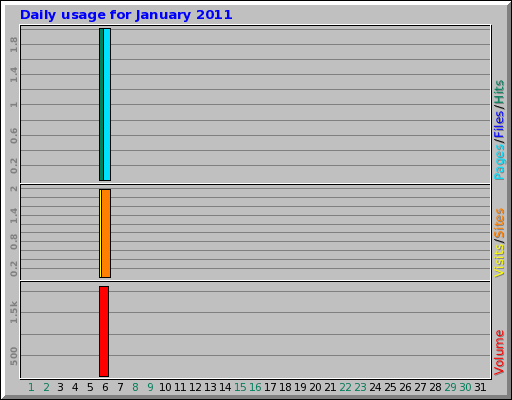Image resolution: width=512 pixels, height=400 pixels.
Task: Click day '5' on the x-axis
Action: 90,387
